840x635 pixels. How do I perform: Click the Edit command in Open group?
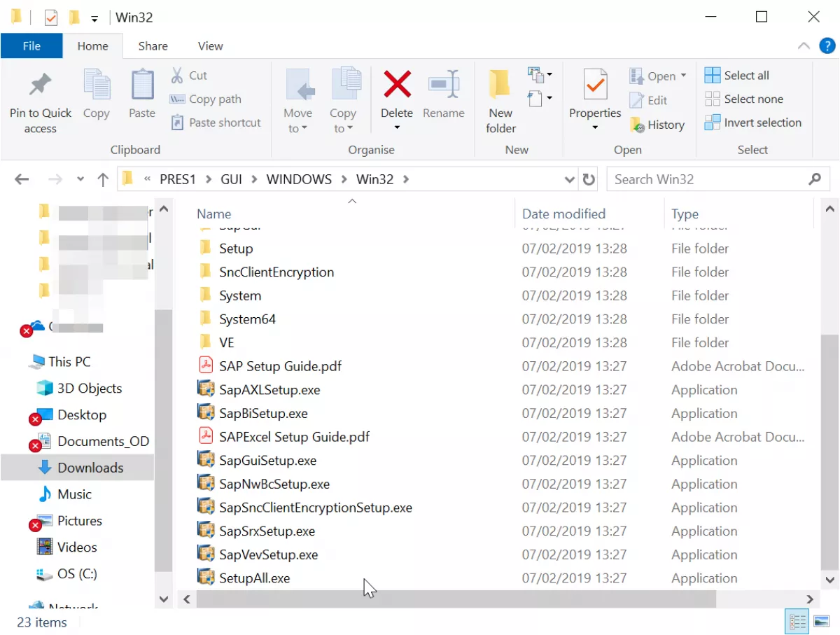tap(648, 100)
